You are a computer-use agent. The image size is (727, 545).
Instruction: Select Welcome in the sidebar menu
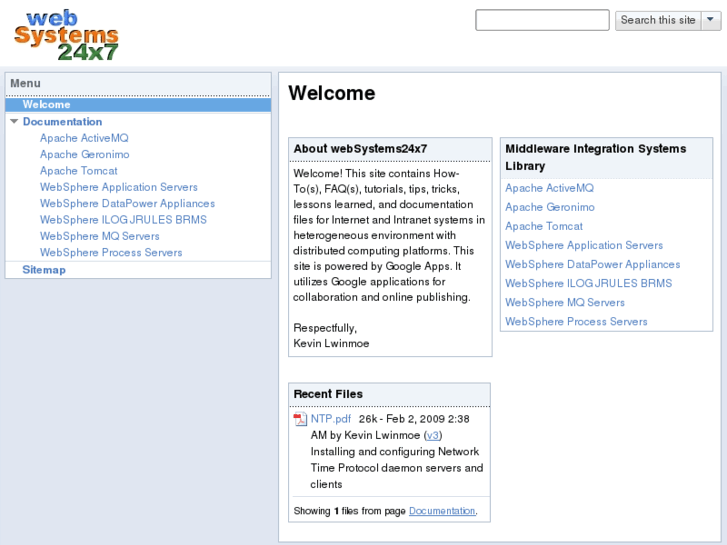pyautogui.click(x=138, y=105)
